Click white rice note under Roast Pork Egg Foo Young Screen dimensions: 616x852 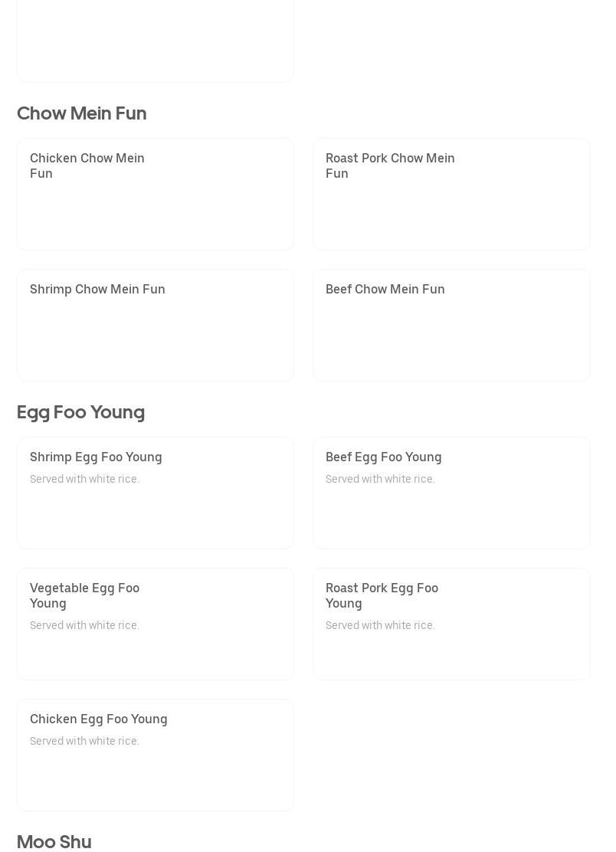coord(380,625)
